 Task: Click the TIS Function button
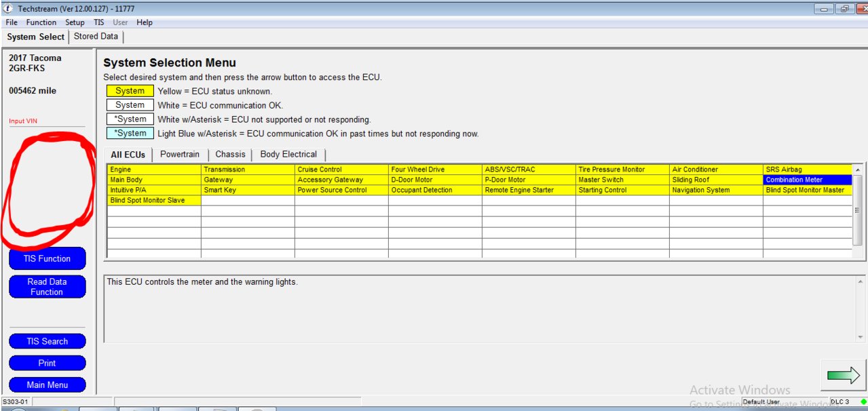click(48, 258)
